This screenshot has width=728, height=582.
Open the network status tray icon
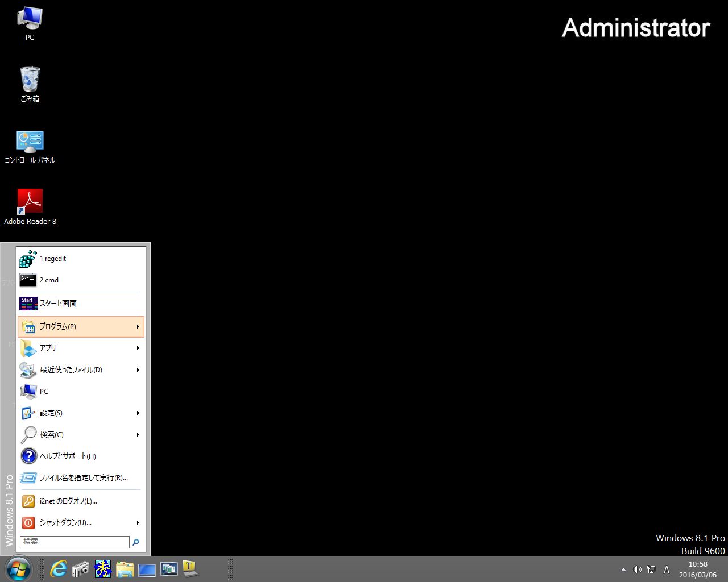pos(651,569)
